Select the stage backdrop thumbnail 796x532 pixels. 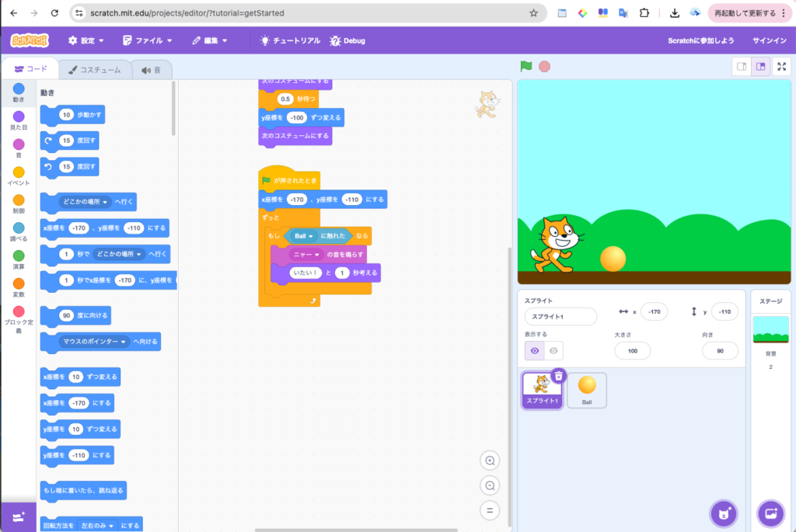770,329
